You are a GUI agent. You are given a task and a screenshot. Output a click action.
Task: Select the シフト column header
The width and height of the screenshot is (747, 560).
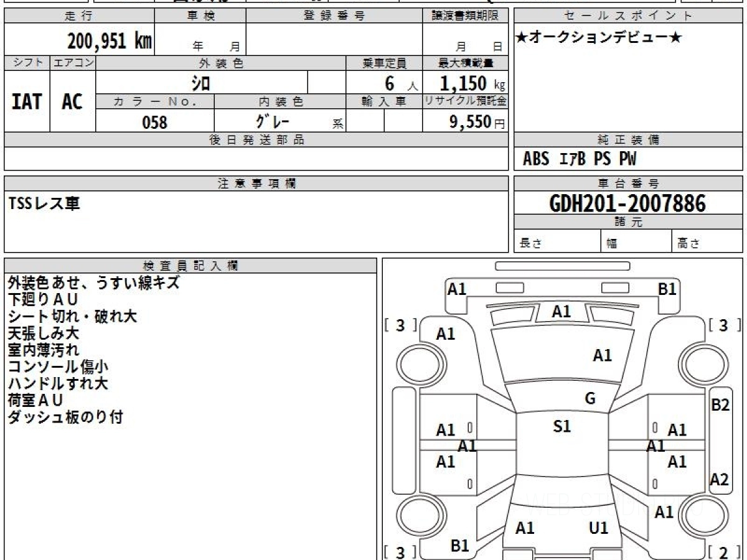click(27, 63)
